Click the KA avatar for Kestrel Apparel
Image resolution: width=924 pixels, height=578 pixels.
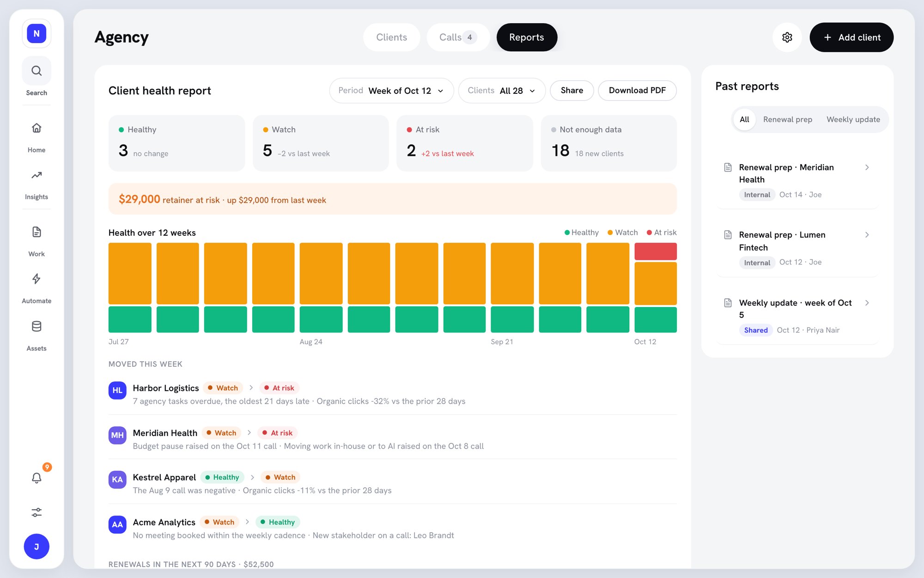pos(117,480)
